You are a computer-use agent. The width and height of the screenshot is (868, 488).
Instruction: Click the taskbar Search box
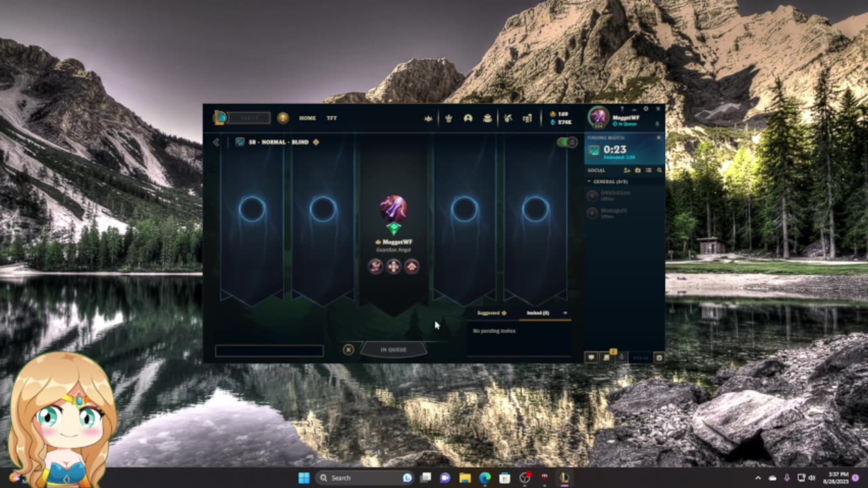(366, 478)
